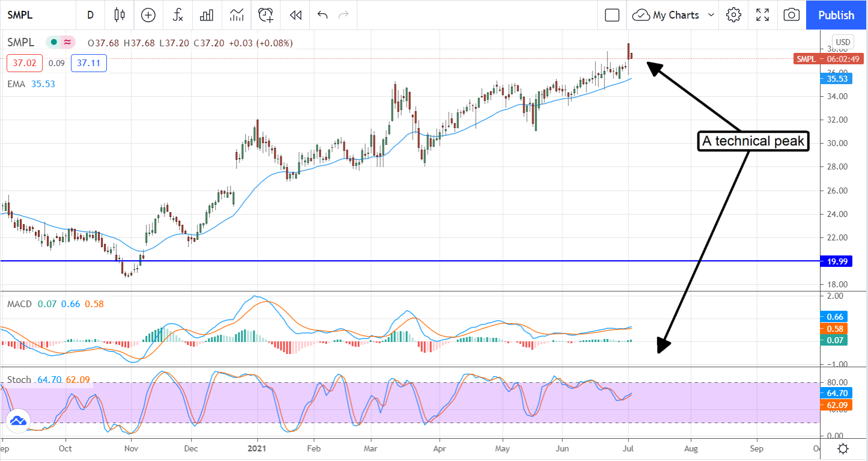Click the Aug date axis label
This screenshot has height=461, width=868.
pos(691,448)
